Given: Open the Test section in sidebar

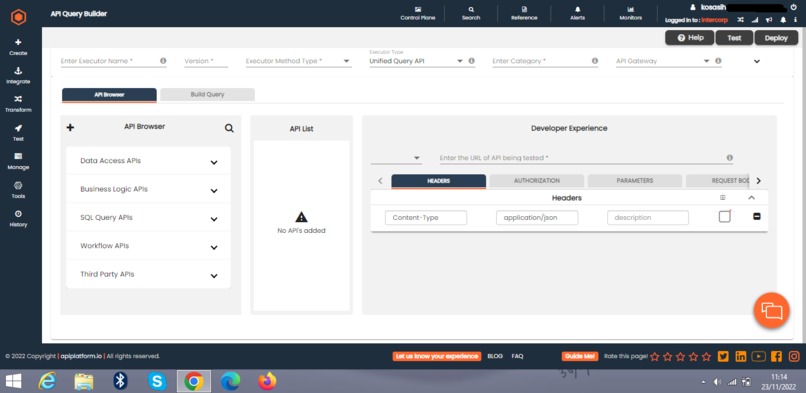Looking at the screenshot, I should point(19,133).
